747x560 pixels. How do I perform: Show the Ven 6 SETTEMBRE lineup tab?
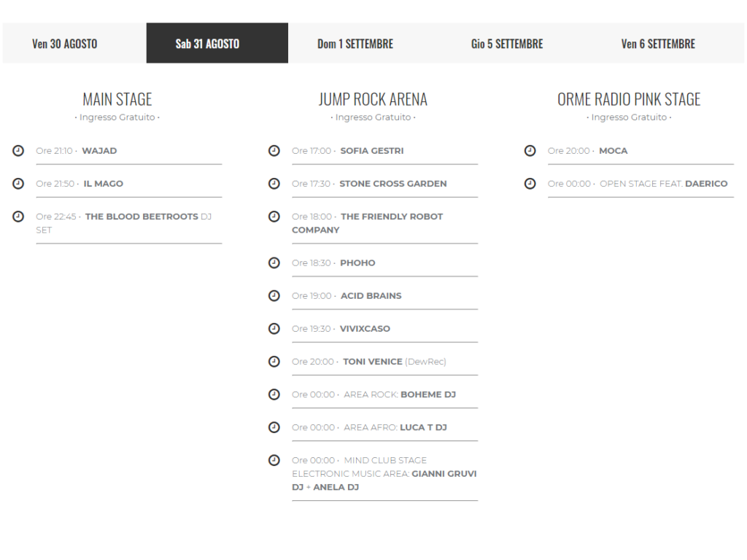click(658, 44)
